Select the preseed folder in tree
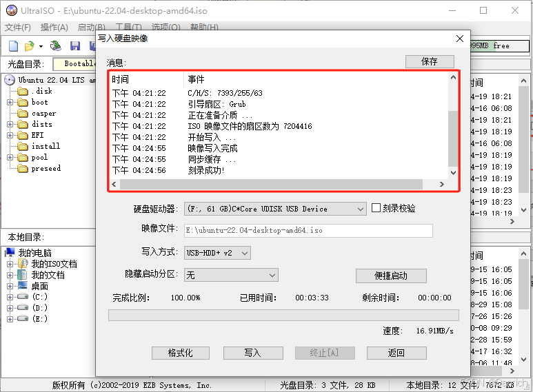533x392 pixels. point(46,169)
